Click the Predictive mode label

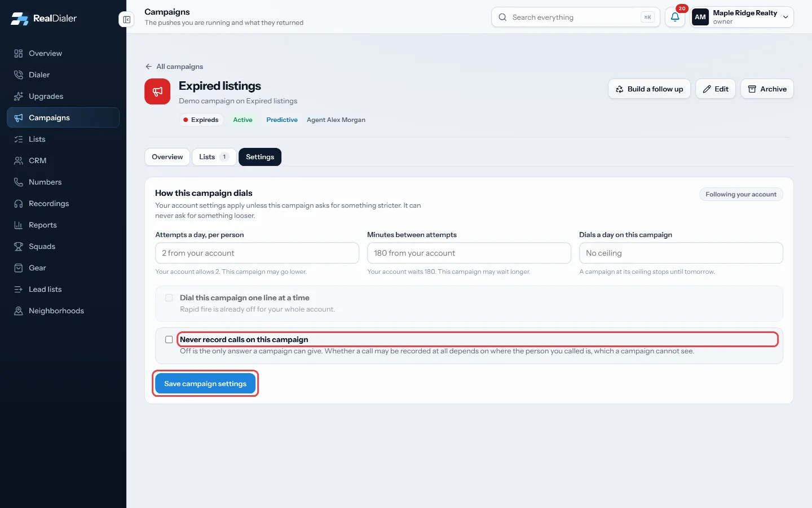(282, 120)
